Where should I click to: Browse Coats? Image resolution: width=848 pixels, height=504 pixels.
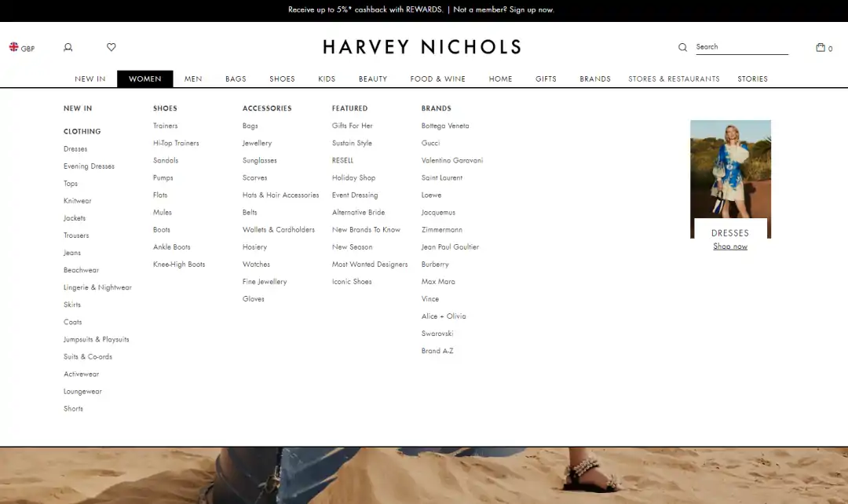click(x=73, y=323)
